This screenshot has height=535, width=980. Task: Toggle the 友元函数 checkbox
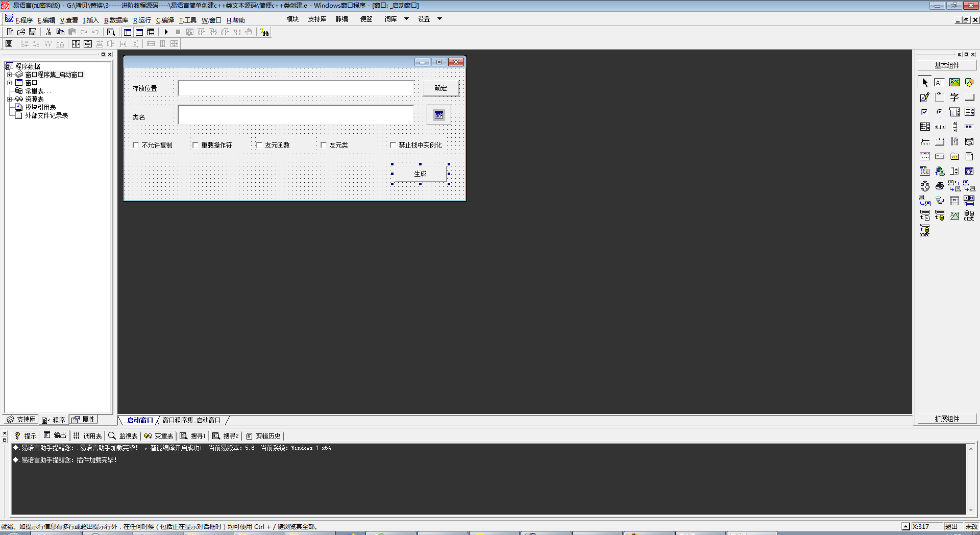click(x=259, y=145)
